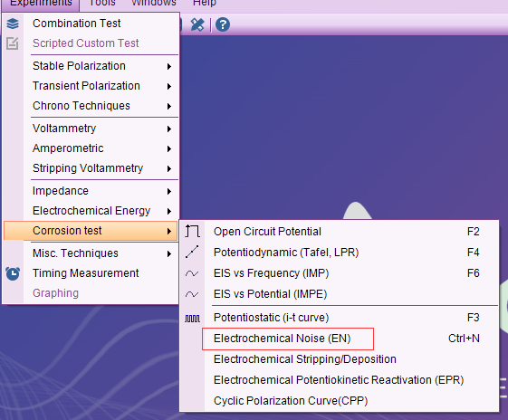The height and width of the screenshot is (420, 508).
Task: Expand the Misc. Techniques submenu arrow
Action: click(x=169, y=253)
